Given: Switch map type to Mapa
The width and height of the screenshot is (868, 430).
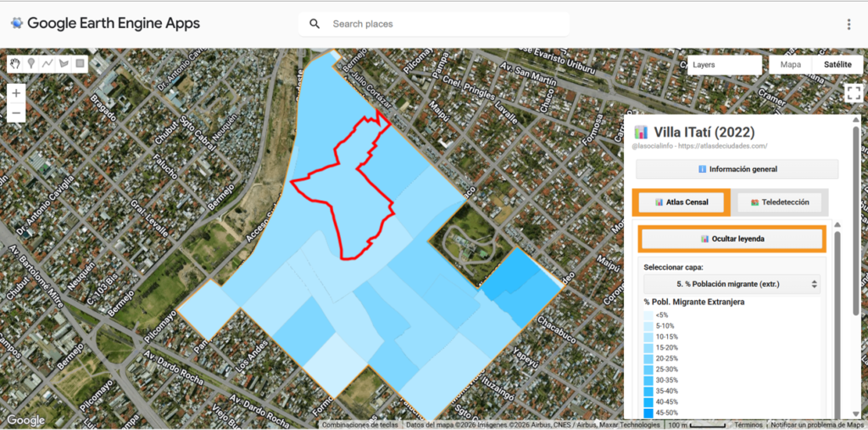Looking at the screenshot, I should pos(790,64).
